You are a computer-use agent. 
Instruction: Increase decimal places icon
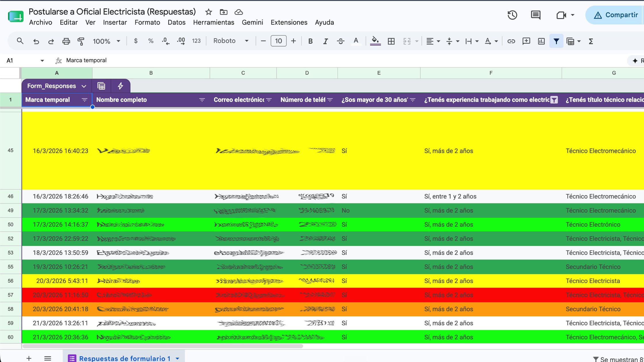coord(181,41)
